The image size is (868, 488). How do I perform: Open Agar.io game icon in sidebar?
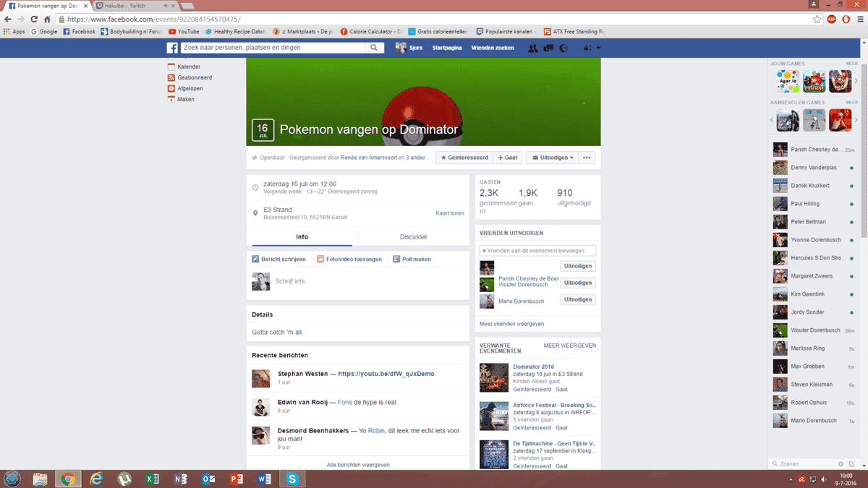click(788, 81)
